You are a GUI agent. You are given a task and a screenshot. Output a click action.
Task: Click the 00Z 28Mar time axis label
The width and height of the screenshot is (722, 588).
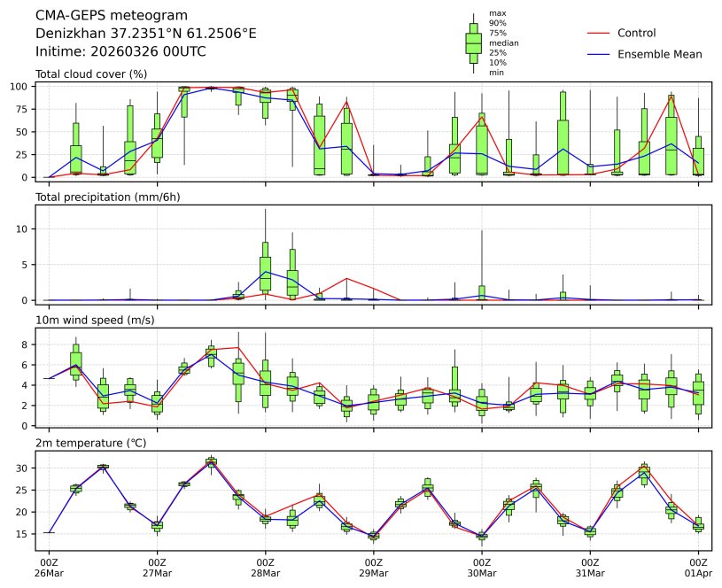tap(265, 568)
